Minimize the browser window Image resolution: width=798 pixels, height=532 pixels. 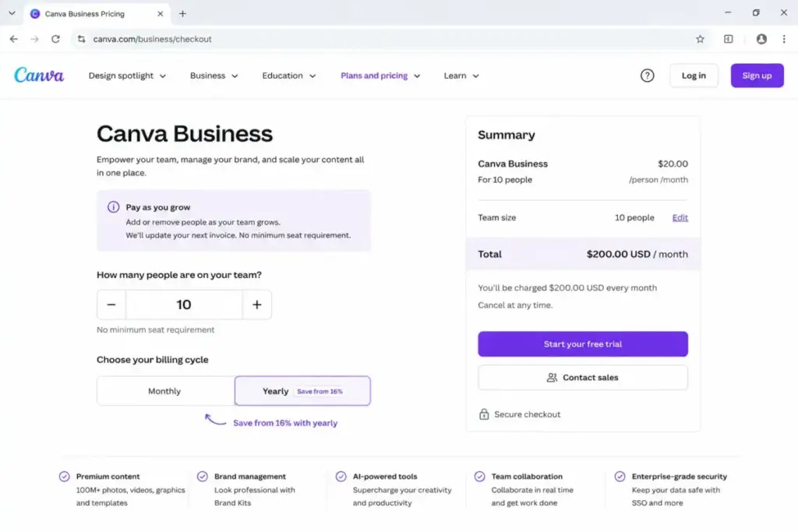pos(728,12)
